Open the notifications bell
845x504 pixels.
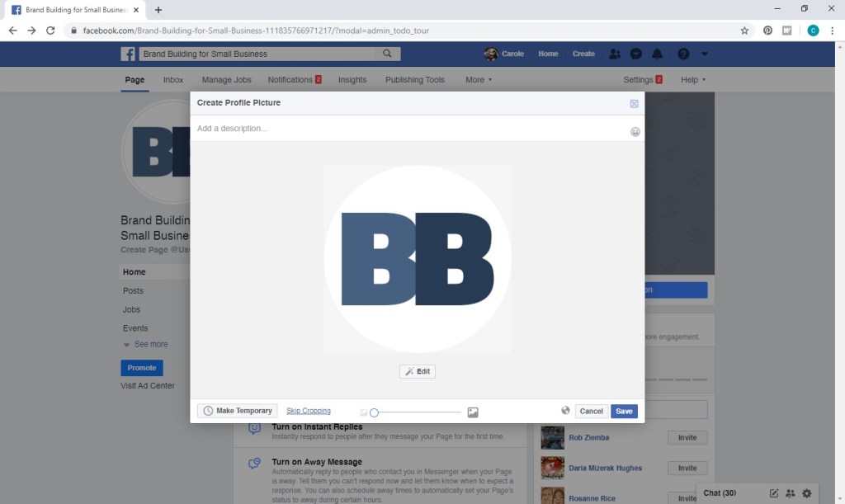[658, 54]
